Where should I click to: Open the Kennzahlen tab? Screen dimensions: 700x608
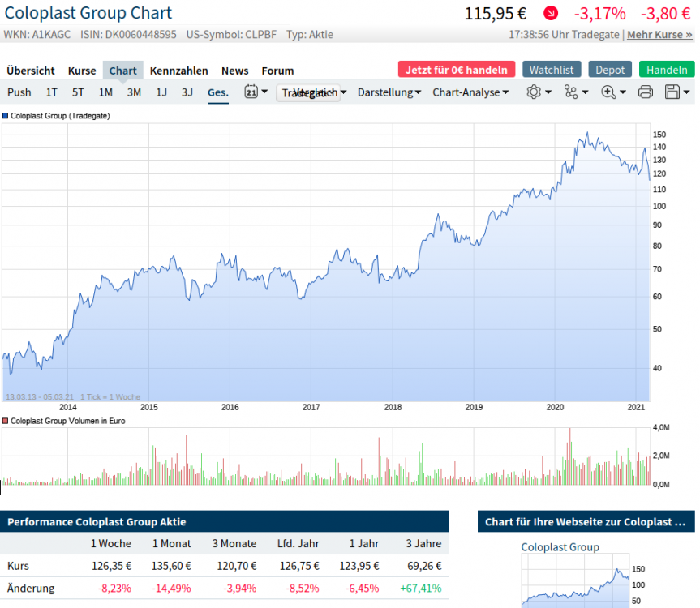click(x=178, y=71)
